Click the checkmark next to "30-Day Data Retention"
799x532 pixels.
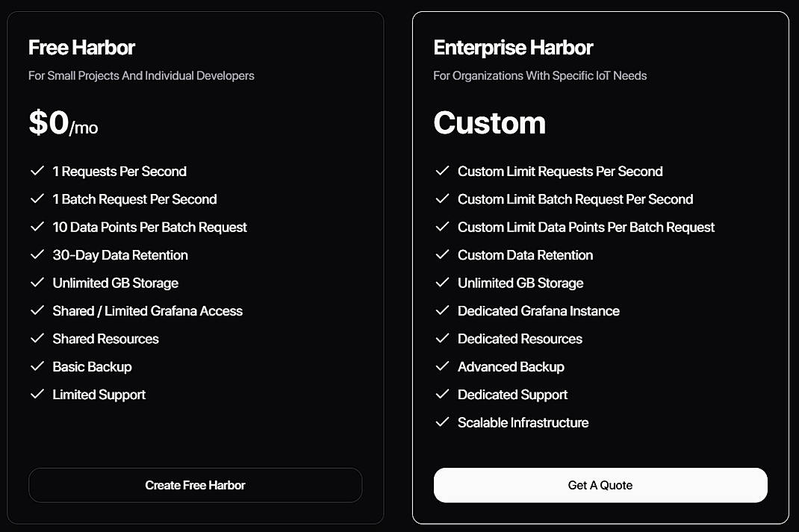click(37, 254)
